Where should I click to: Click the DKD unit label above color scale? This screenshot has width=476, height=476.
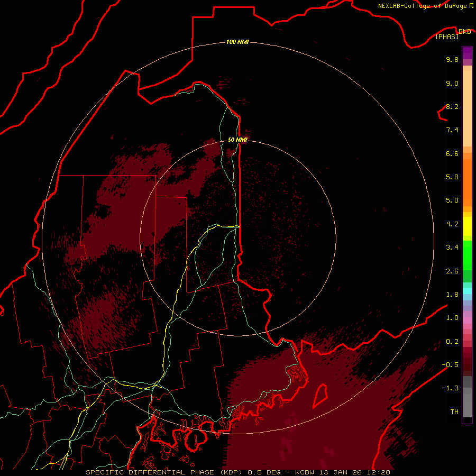(x=464, y=32)
